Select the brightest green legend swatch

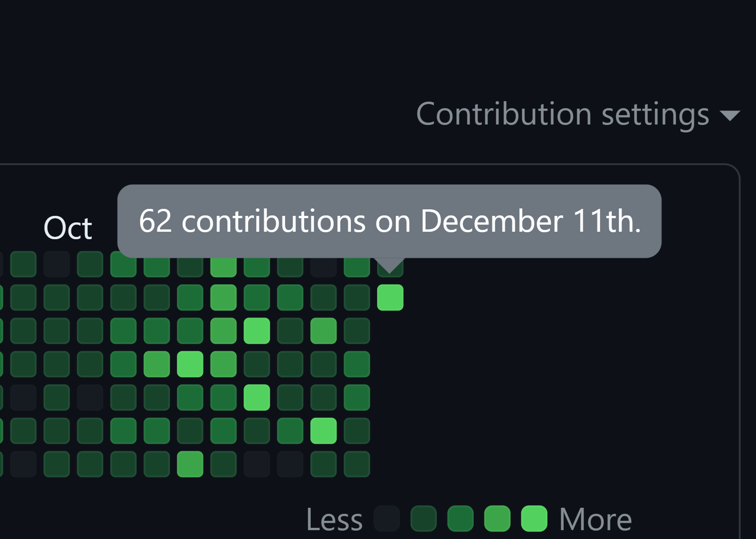534,518
